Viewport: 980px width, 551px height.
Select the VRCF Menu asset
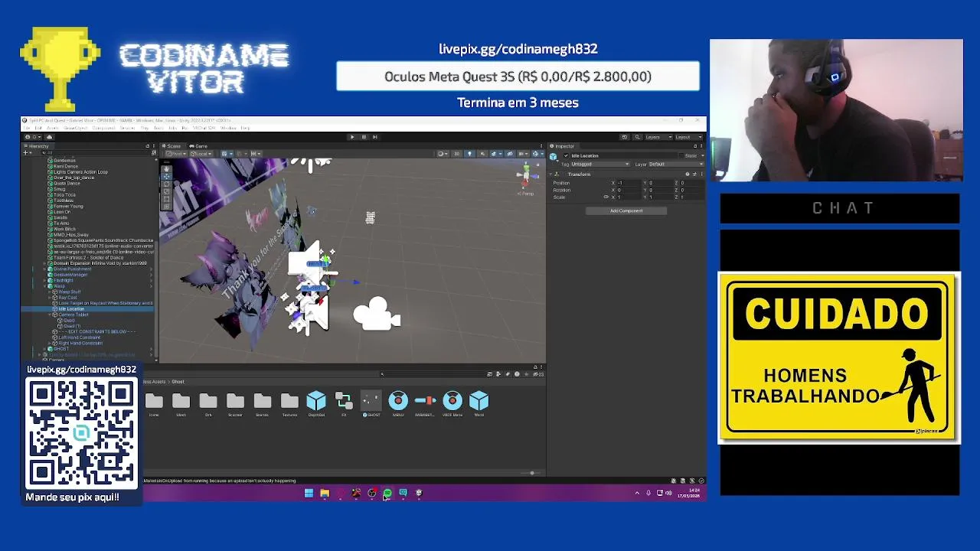pos(452,403)
